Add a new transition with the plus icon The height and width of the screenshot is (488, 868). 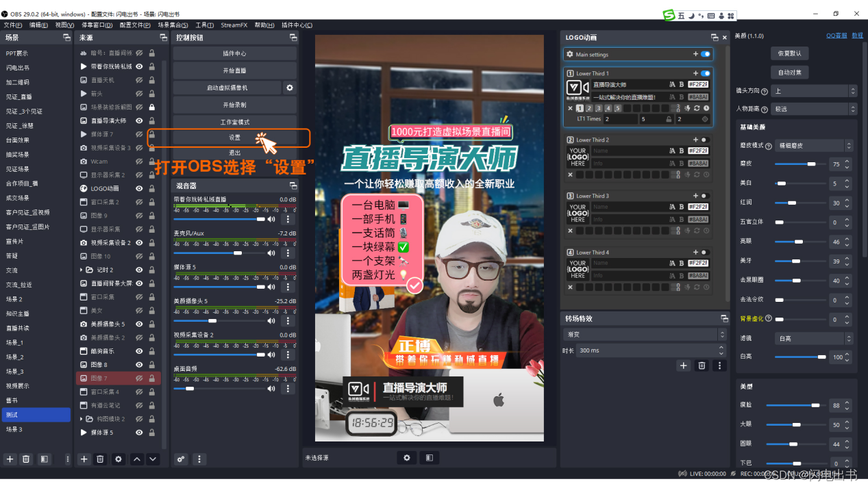(x=683, y=365)
